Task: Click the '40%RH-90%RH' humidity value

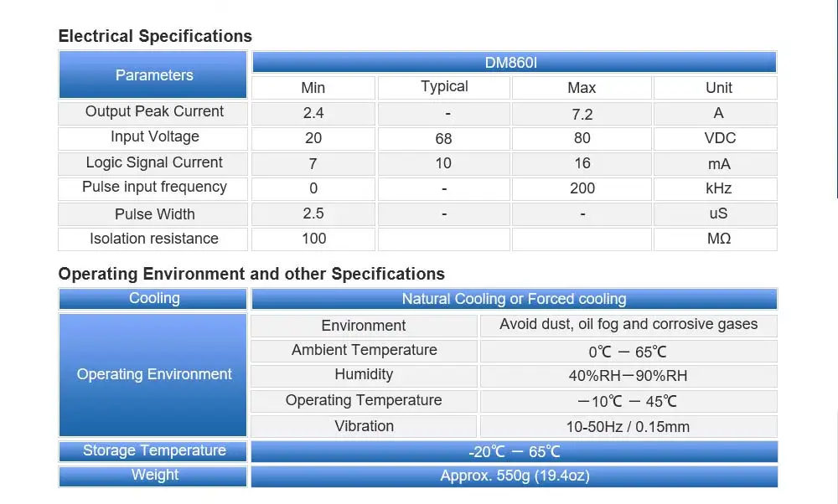Action: pyautogui.click(x=628, y=376)
